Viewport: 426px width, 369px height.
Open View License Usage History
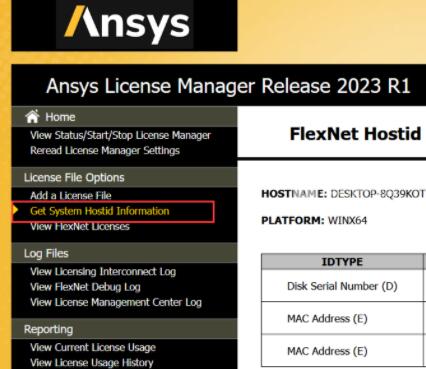click(92, 362)
